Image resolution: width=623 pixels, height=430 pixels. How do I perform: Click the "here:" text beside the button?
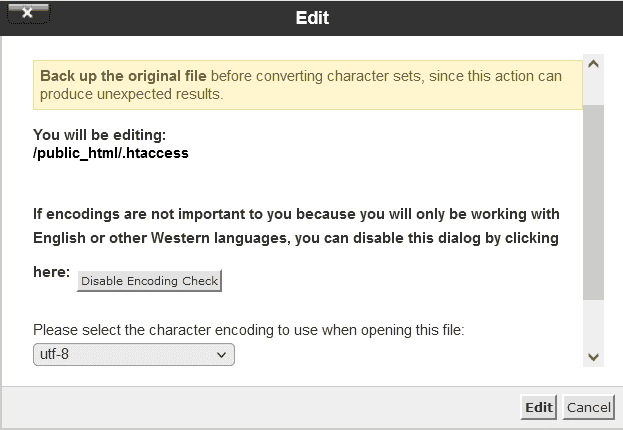[x=52, y=272]
